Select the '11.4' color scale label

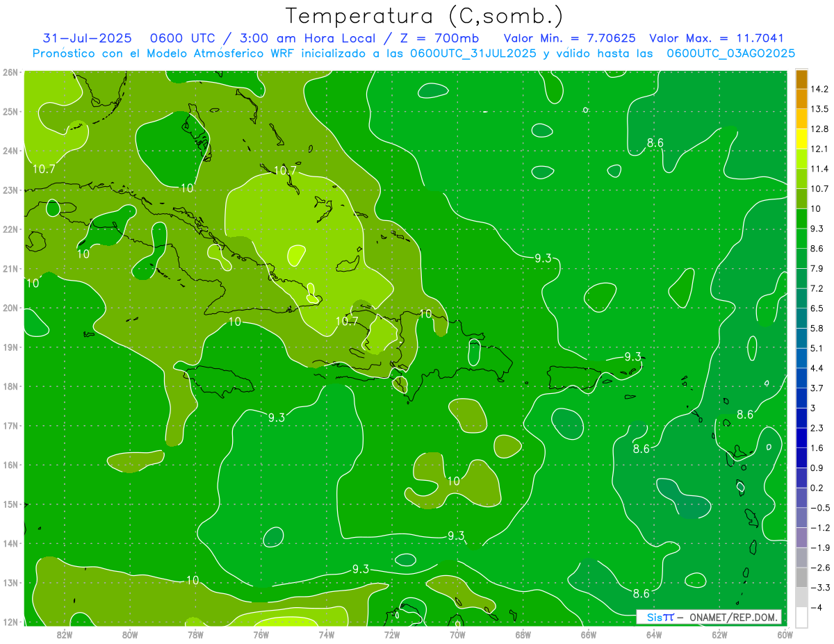pos(819,169)
